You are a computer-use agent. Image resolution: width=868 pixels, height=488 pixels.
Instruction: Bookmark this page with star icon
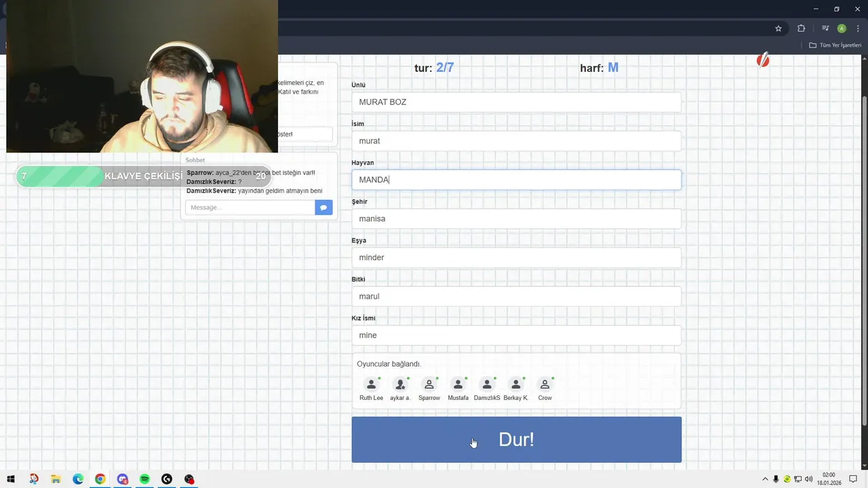778,28
